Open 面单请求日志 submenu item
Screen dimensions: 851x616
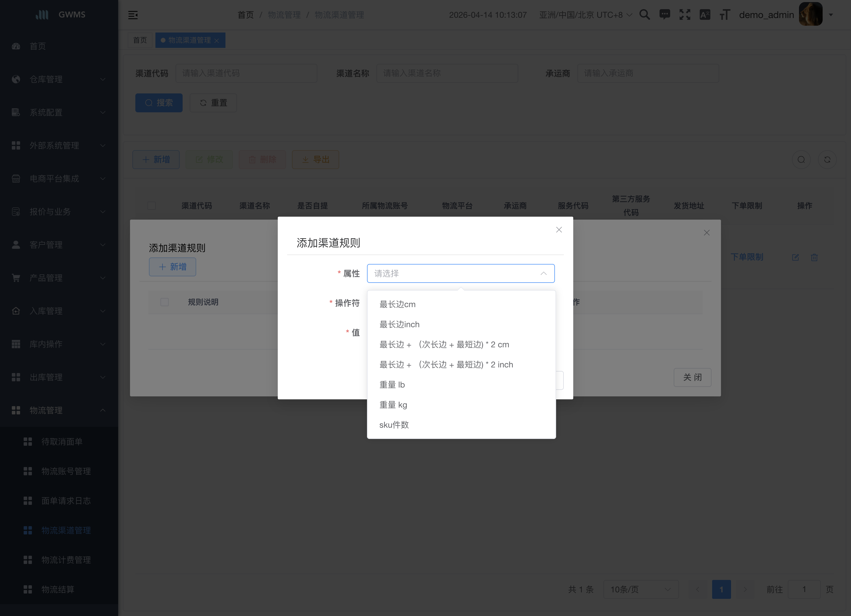click(59, 501)
